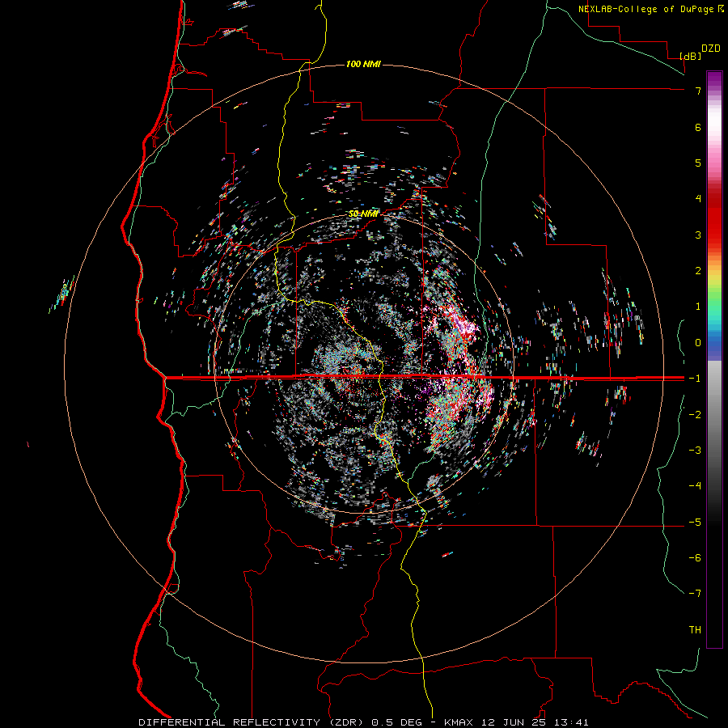Click the 0 value on color scale
Image resolution: width=728 pixels, height=728 pixels.
coord(698,343)
